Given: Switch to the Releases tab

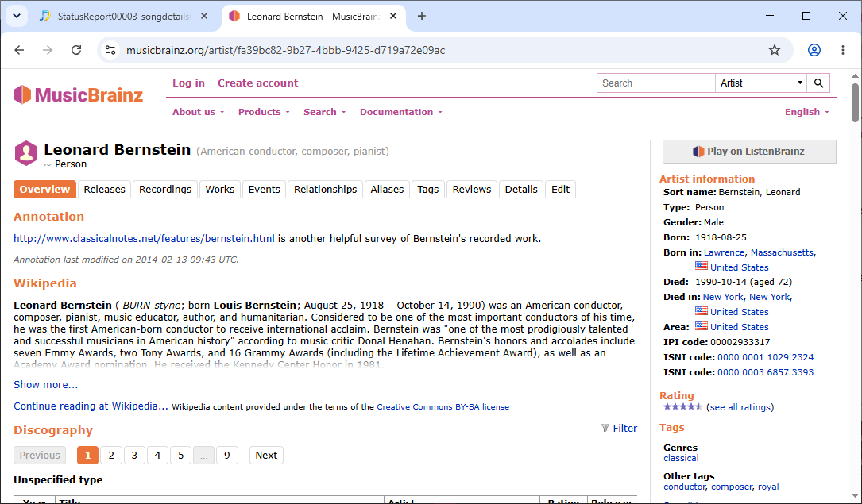Looking at the screenshot, I should click(104, 190).
